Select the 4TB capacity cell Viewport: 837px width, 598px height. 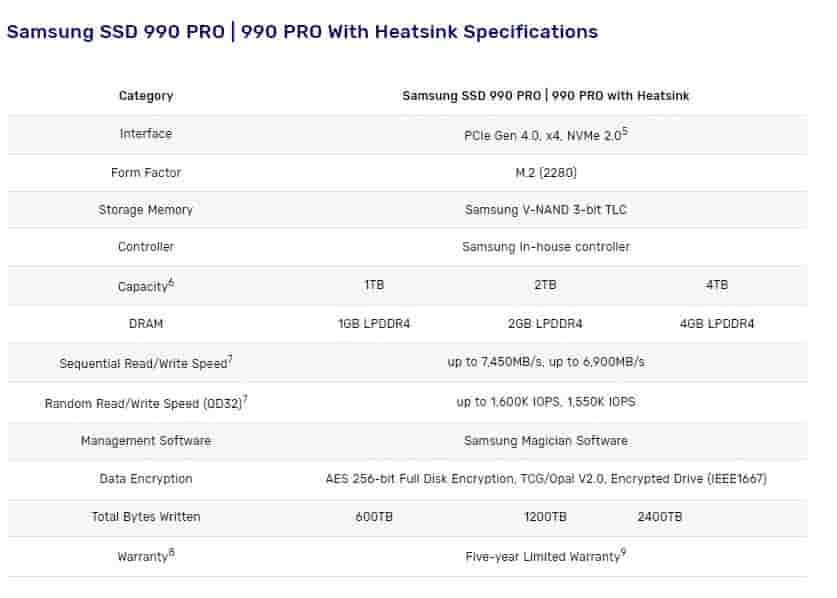pyautogui.click(x=717, y=285)
